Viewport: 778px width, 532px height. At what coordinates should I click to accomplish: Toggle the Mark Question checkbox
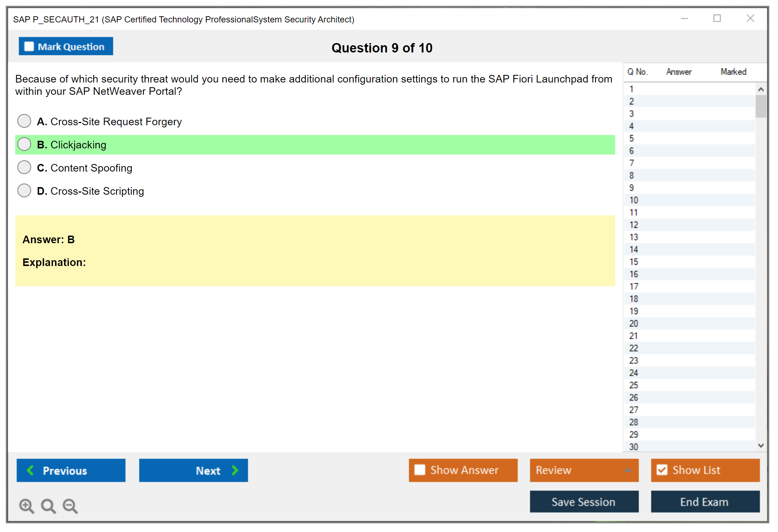click(x=29, y=47)
